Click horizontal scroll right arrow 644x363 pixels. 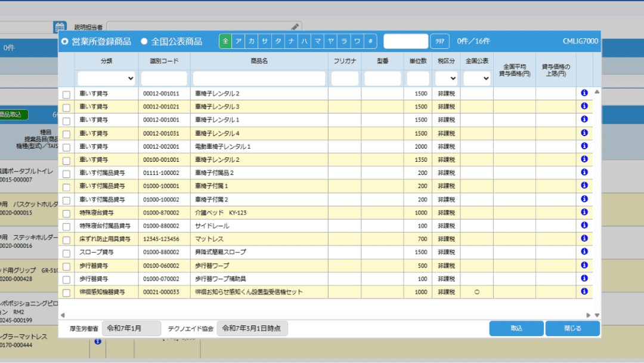click(588, 315)
